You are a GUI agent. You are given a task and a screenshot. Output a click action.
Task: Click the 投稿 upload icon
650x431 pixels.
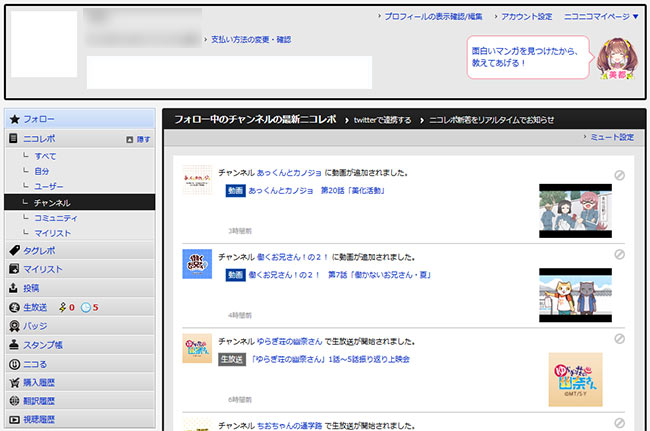coord(13,288)
